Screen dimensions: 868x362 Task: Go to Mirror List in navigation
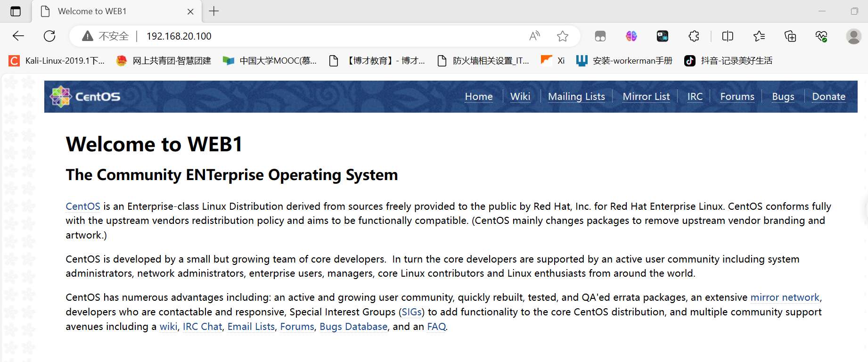[646, 97]
